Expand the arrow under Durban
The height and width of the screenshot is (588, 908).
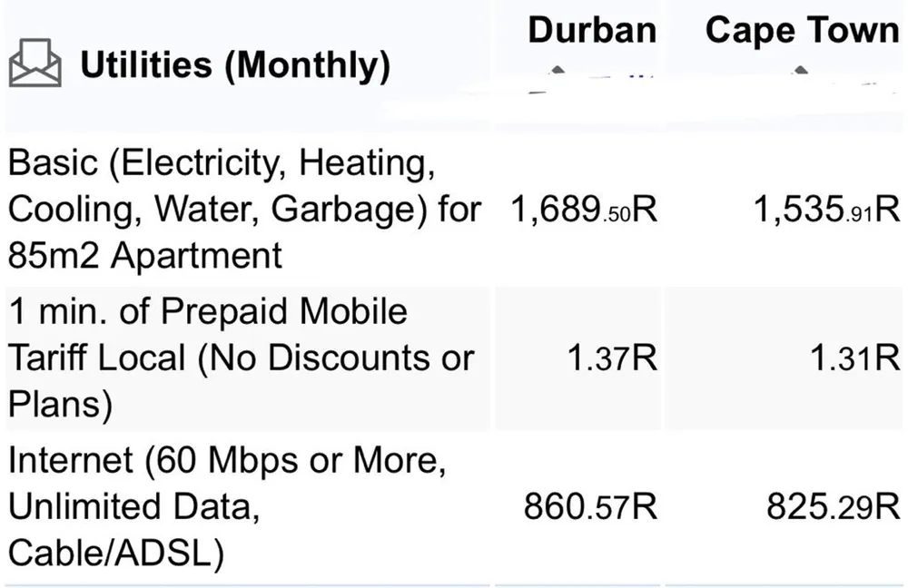tap(558, 71)
